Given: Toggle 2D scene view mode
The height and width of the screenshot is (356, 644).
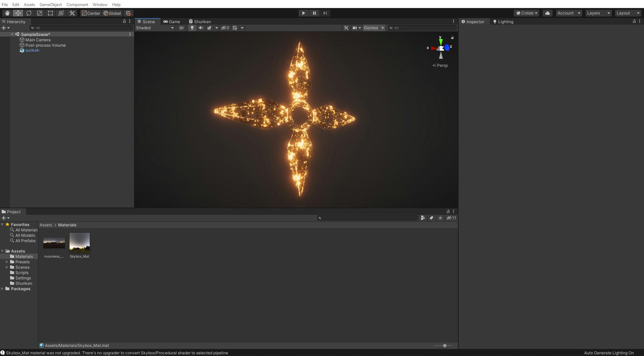Looking at the screenshot, I should pyautogui.click(x=181, y=28).
